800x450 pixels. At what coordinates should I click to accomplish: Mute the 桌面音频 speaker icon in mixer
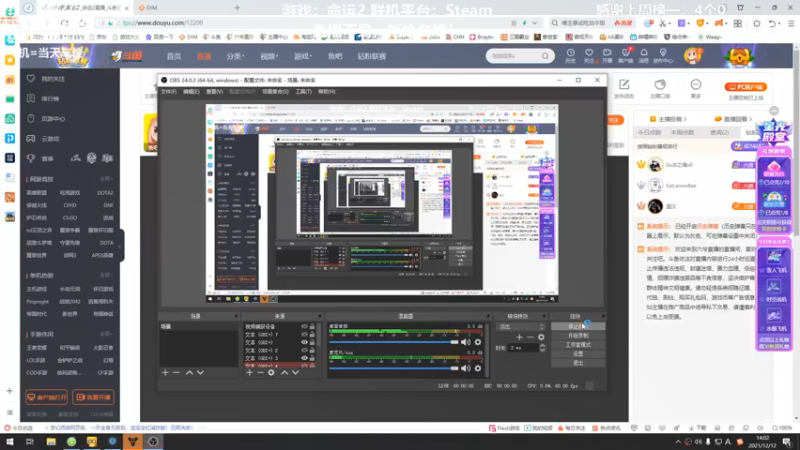point(466,342)
